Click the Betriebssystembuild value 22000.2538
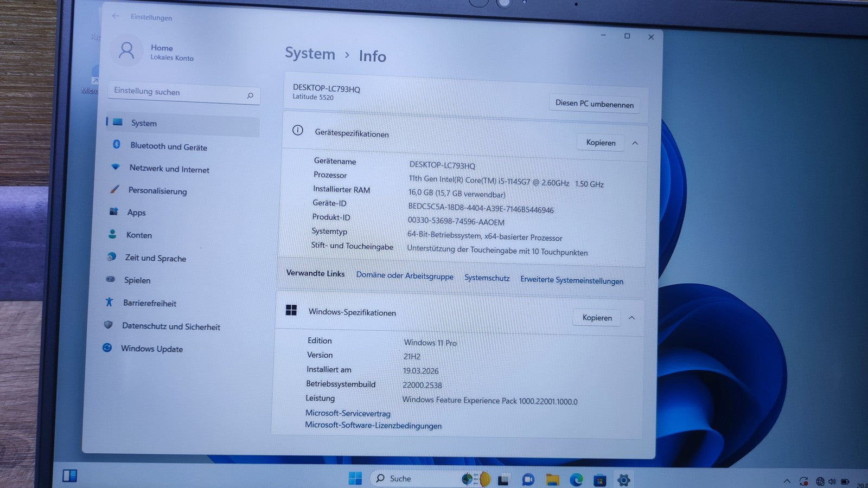868x488 pixels. pos(422,385)
